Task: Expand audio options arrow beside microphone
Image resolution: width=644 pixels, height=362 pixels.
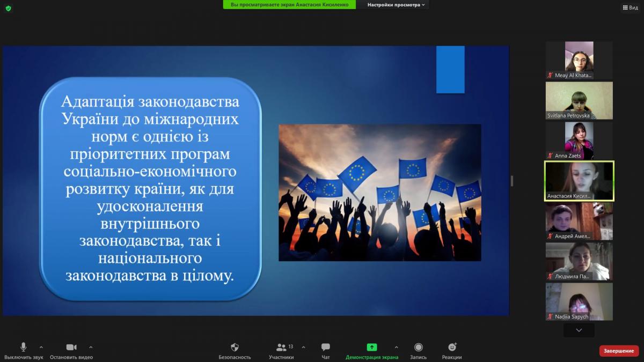Action: click(x=41, y=347)
